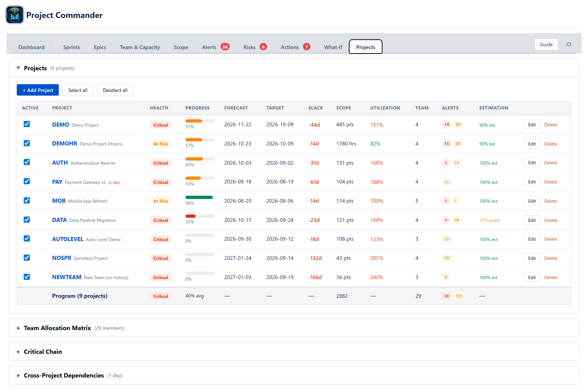This screenshot has height=391, width=588.
Task: Click the Add Project button
Action: (x=38, y=90)
